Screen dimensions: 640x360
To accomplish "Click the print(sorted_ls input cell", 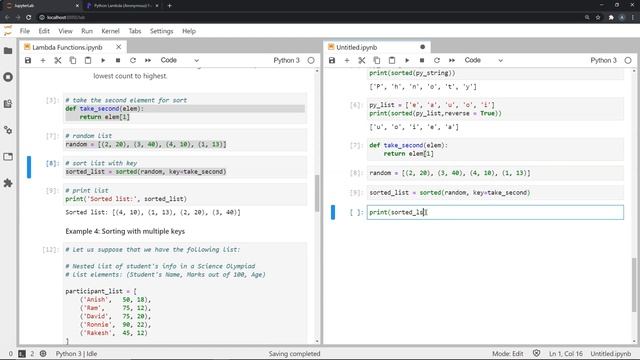I will (495, 212).
